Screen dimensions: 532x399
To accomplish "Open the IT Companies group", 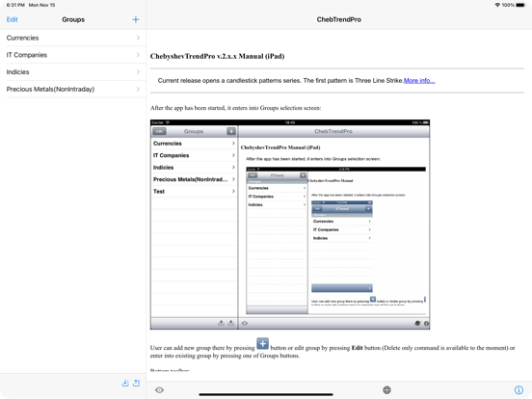I will point(73,55).
